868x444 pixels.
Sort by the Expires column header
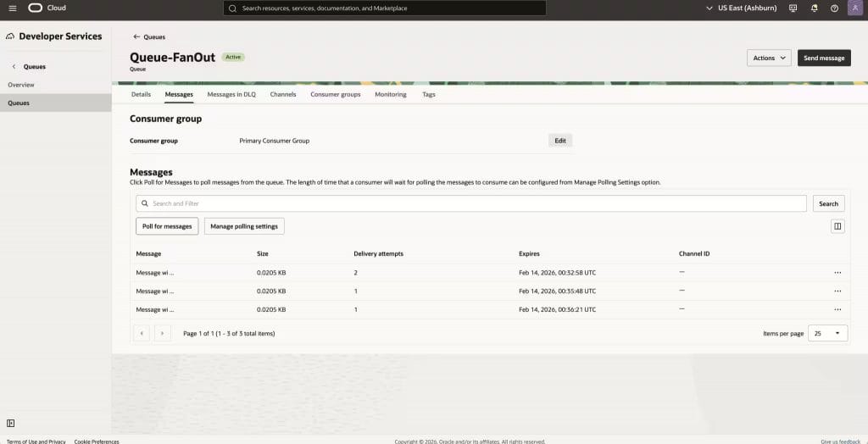tap(529, 253)
